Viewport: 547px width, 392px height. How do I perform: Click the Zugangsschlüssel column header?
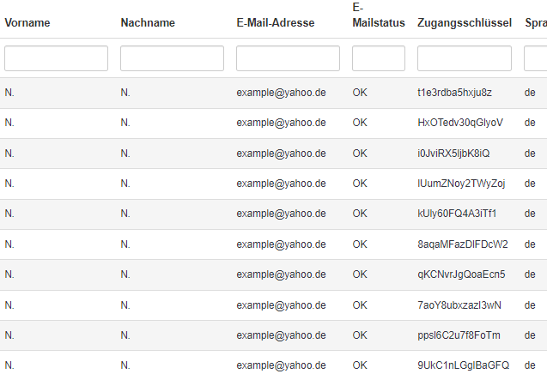pos(465,23)
